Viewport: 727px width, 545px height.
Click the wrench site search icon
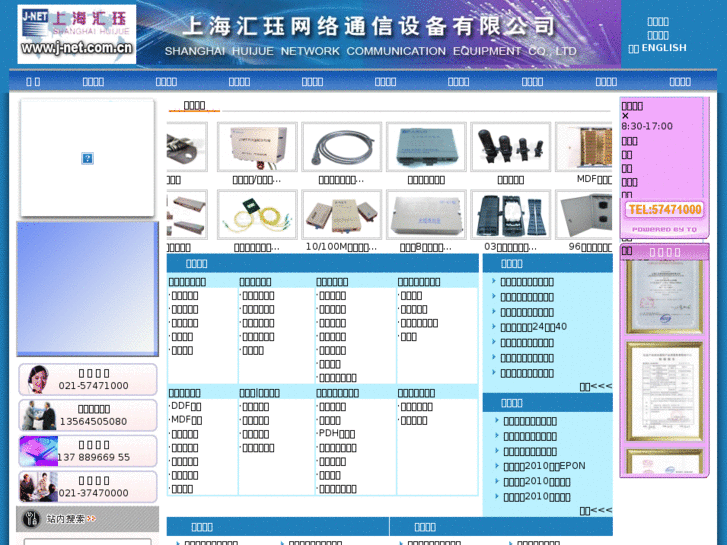[31, 519]
